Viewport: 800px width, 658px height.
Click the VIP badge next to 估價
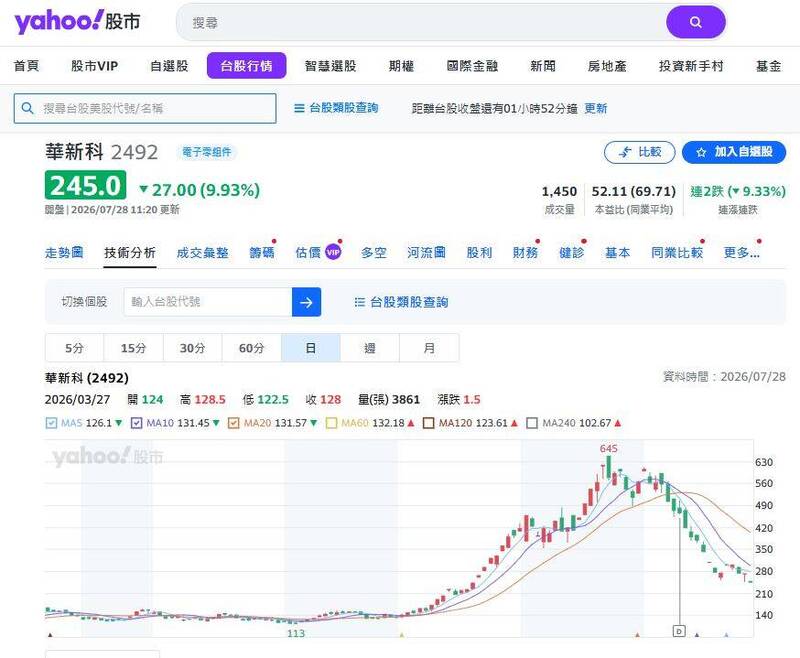[333, 252]
